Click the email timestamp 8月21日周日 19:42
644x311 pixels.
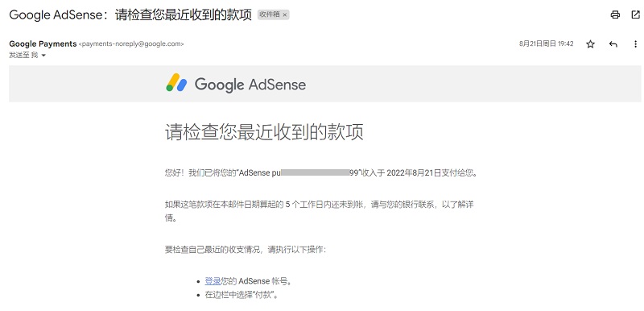pos(547,44)
